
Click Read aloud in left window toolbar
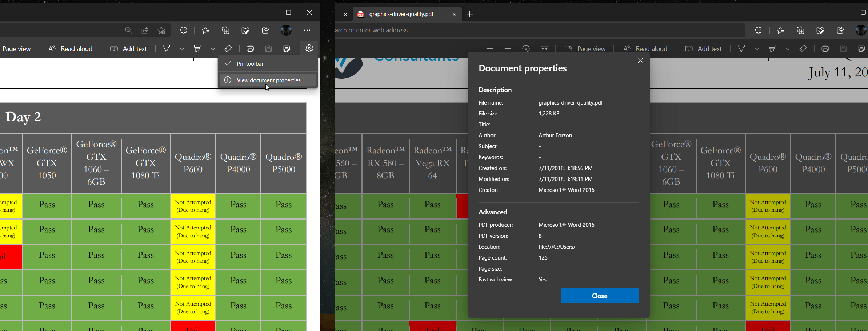click(x=71, y=48)
